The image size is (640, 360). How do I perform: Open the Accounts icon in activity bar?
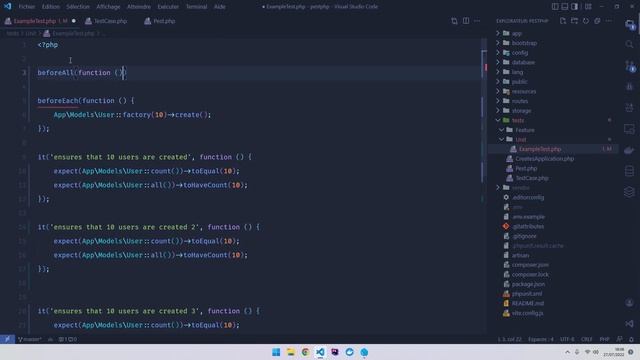629,303
